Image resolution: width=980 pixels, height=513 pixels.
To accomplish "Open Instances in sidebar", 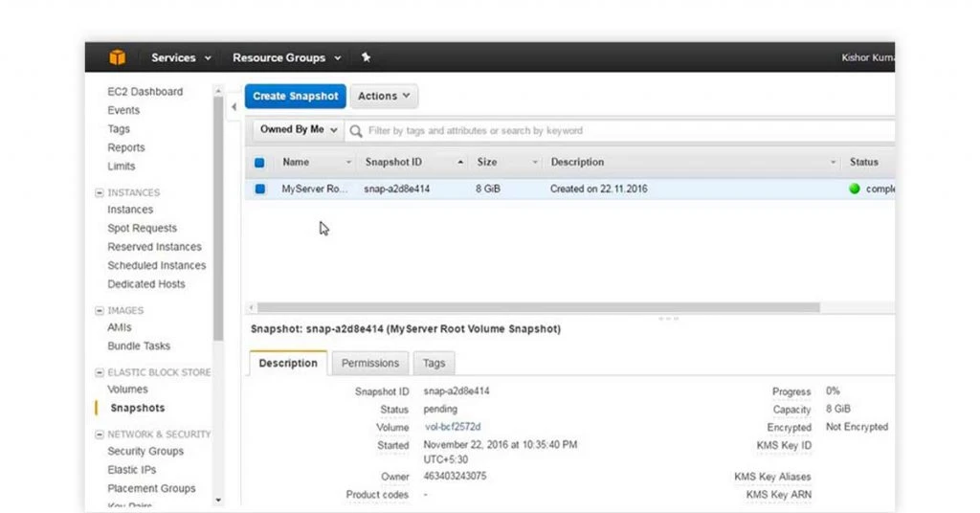I will coord(130,210).
